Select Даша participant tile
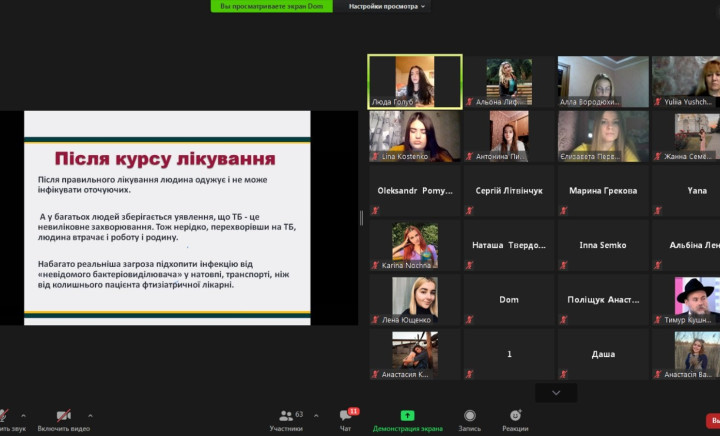This screenshot has width=720, height=436. [x=603, y=354]
